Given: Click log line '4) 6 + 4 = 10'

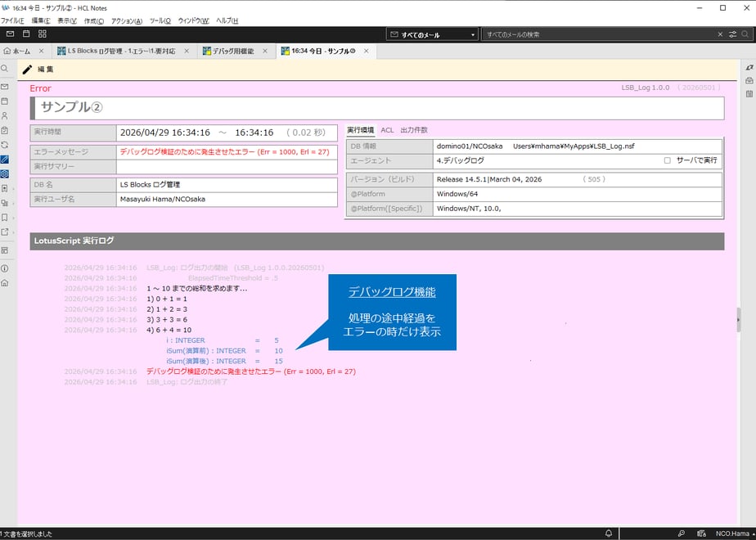Looking at the screenshot, I should [x=169, y=331].
